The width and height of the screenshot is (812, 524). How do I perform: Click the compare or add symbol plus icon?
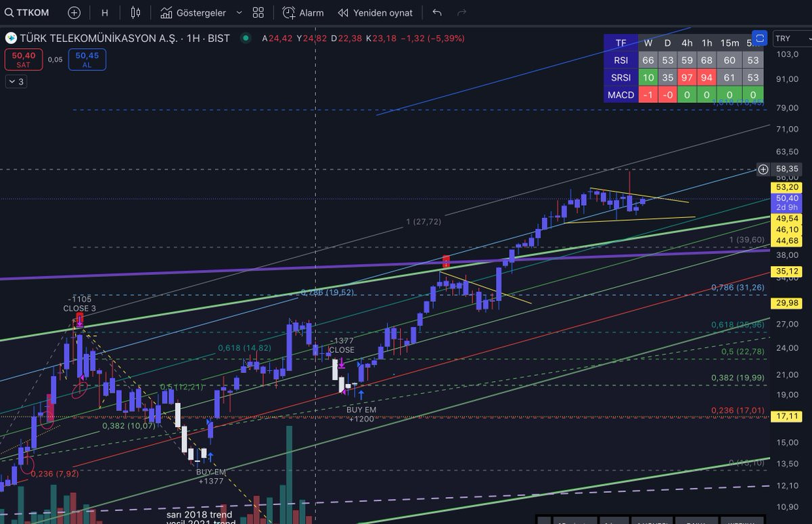point(74,12)
